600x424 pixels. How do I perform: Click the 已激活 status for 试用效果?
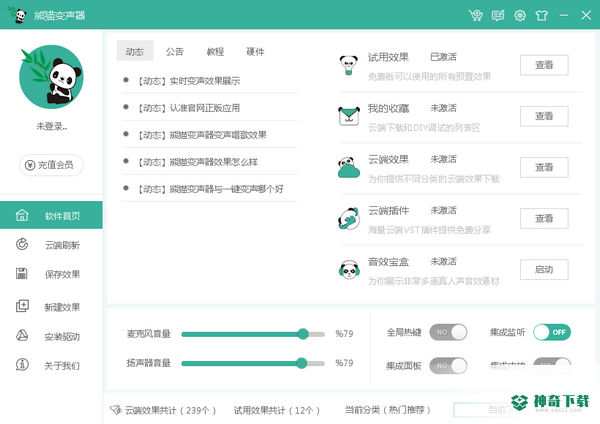[443, 57]
